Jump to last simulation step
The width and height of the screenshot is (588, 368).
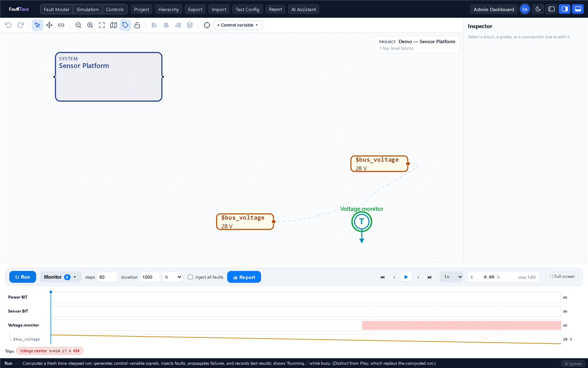point(430,277)
